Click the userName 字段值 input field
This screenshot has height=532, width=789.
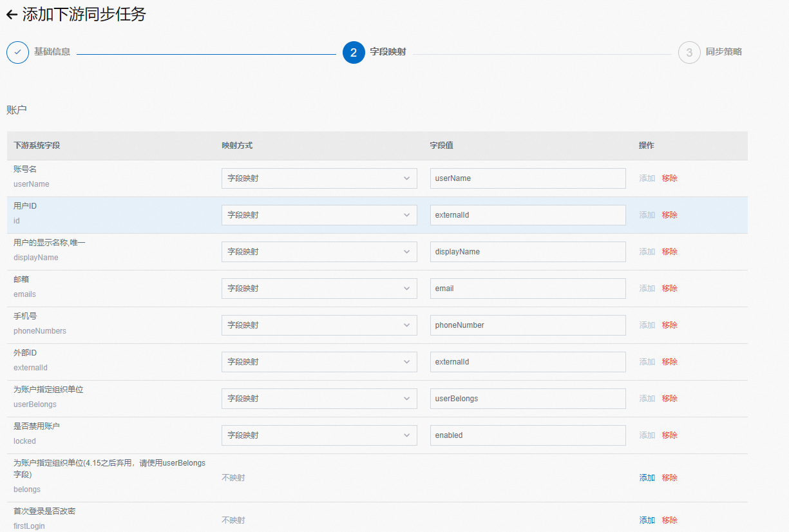(528, 178)
